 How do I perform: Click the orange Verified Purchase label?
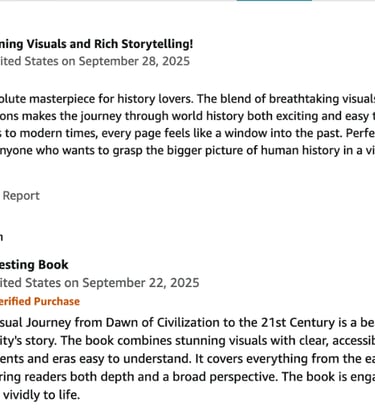[x=40, y=301]
